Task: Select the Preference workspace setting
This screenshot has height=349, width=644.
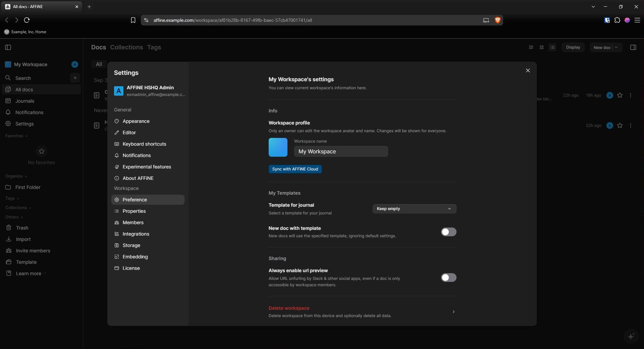Action: [148, 200]
